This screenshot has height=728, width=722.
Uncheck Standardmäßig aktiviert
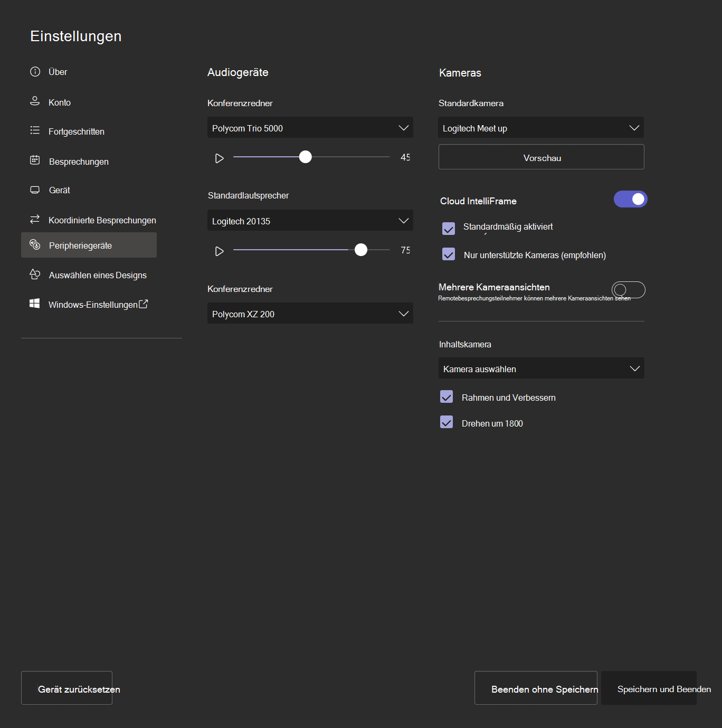[449, 229]
